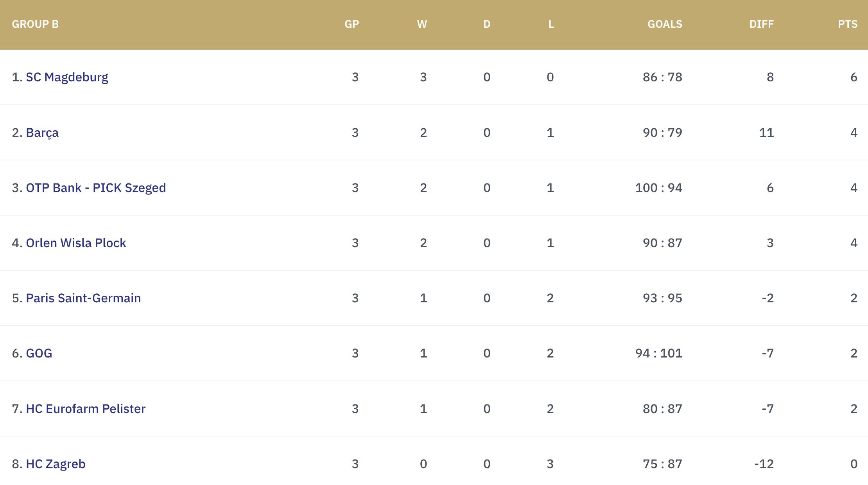Click the DIFF column header
Viewport: 868px width, 485px height.
(x=761, y=24)
